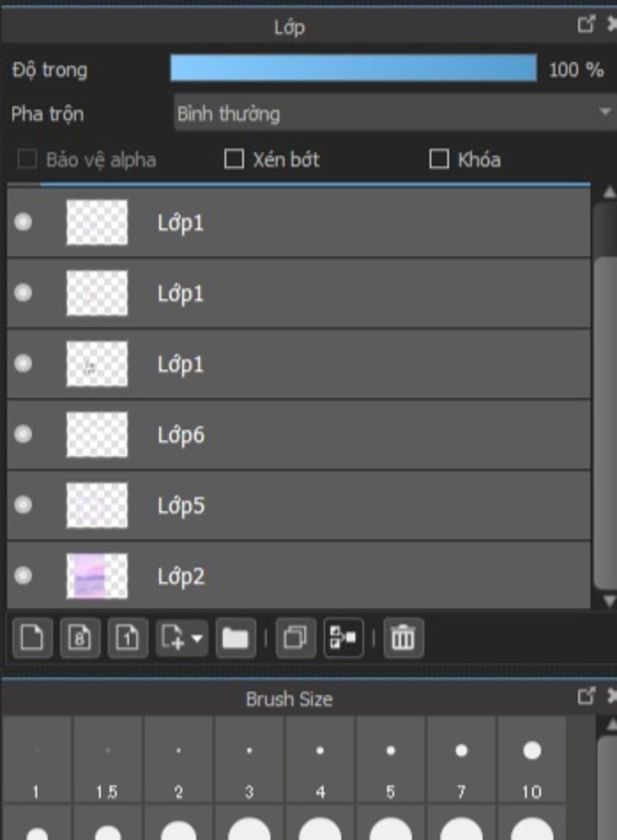Adjust the Độ trong opacity slider
This screenshot has width=617, height=840.
click(x=354, y=67)
